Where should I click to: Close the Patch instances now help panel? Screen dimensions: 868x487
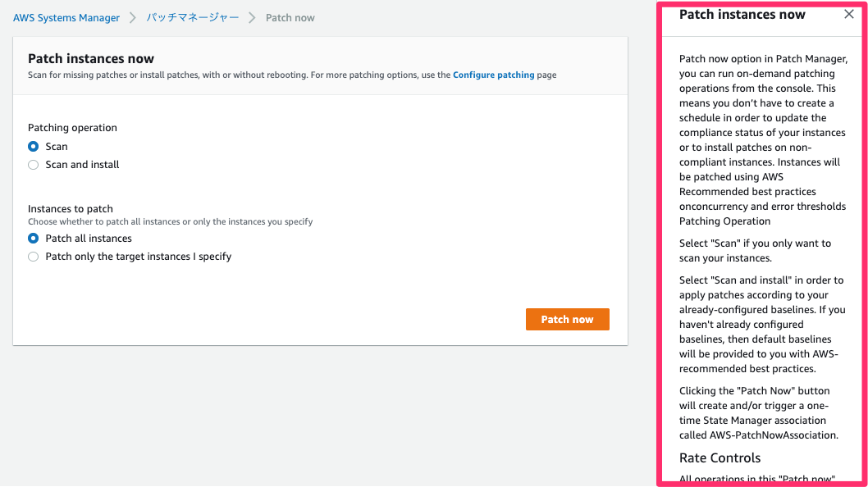pyautogui.click(x=849, y=14)
